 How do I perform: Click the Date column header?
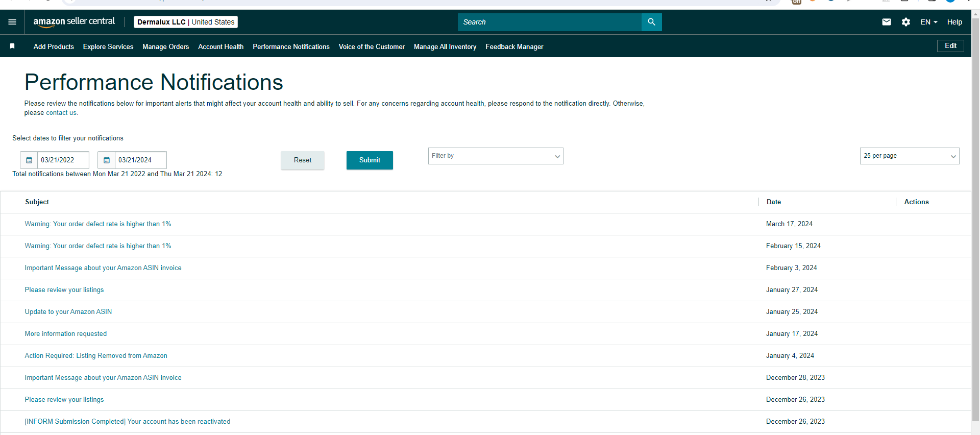pos(774,202)
